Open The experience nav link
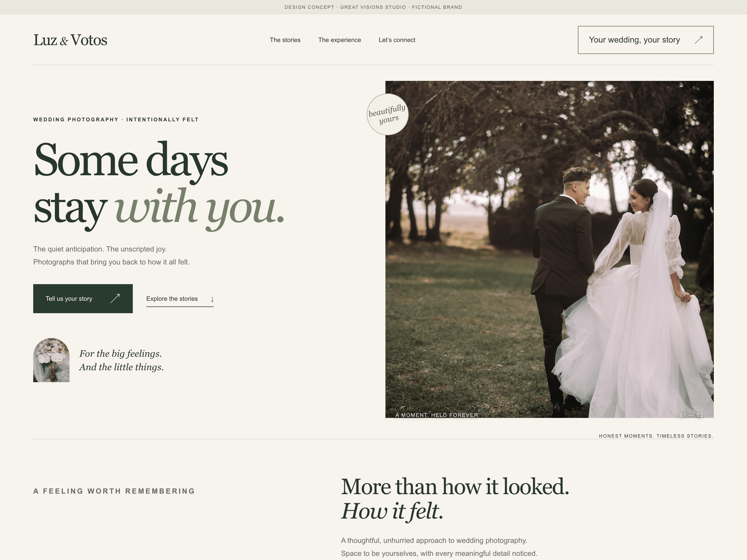This screenshot has height=560, width=747. 339,40
